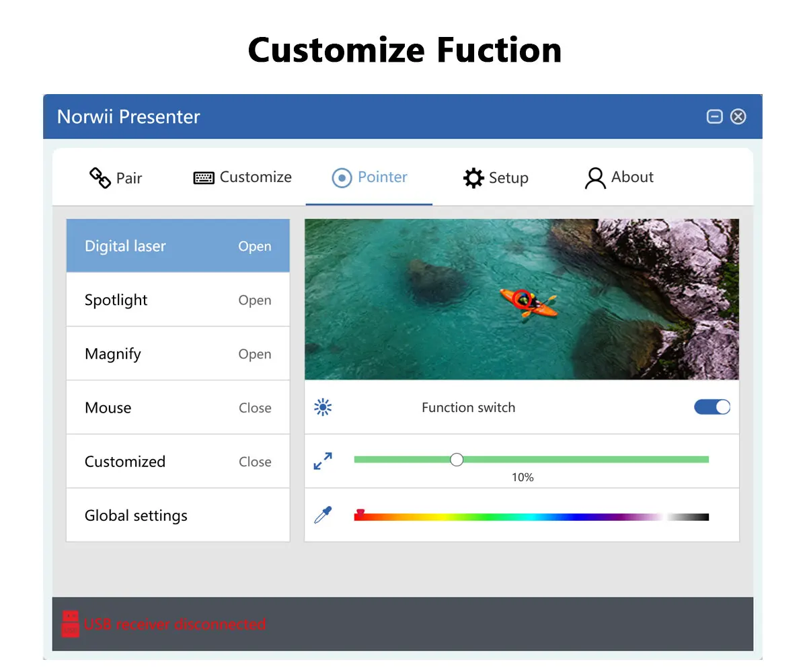
Task: Select Digital laser in the list
Action: (178, 246)
